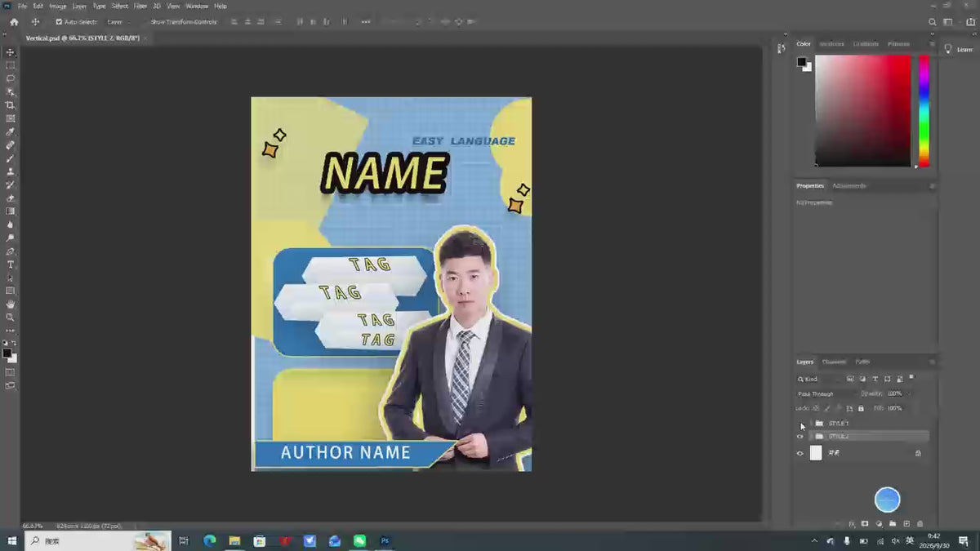
Task: Select the Frame tool
Action: pyautogui.click(x=10, y=118)
